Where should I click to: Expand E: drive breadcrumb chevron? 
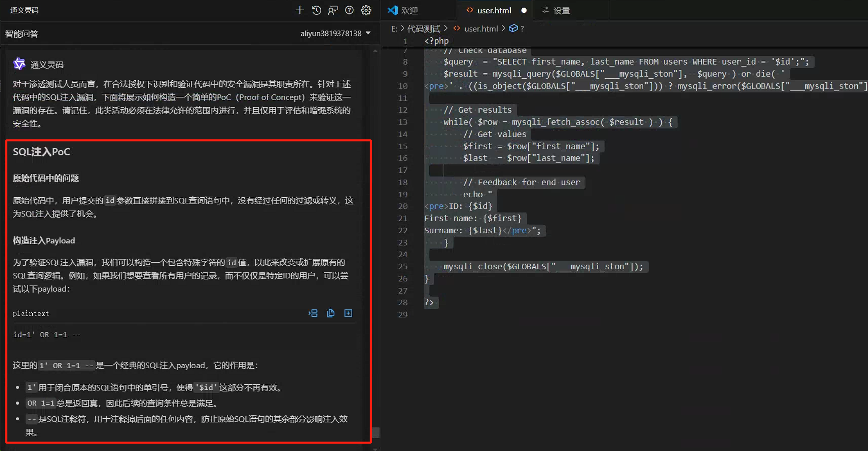(402, 29)
